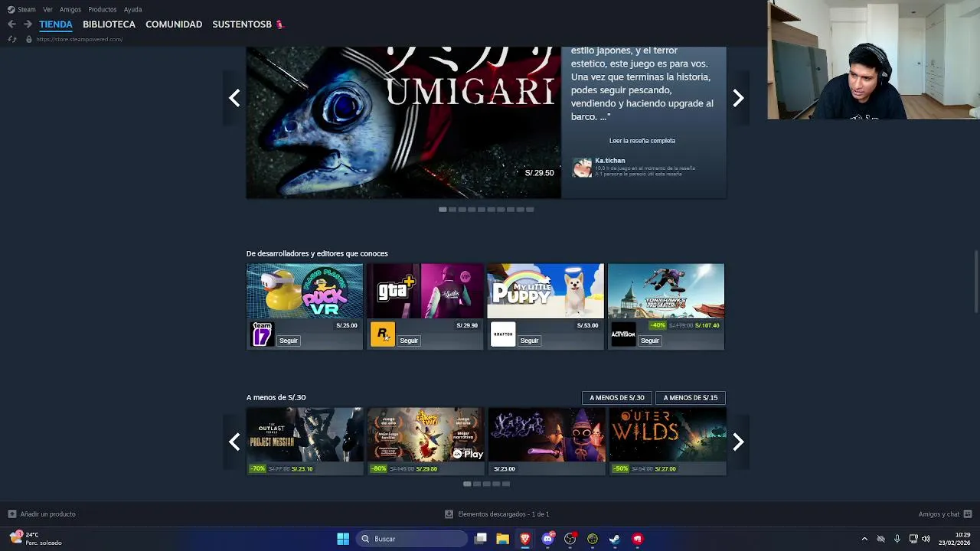This screenshot has height=551, width=980.
Task: Click 'Añadir un producto' at the bottom
Action: coord(41,514)
